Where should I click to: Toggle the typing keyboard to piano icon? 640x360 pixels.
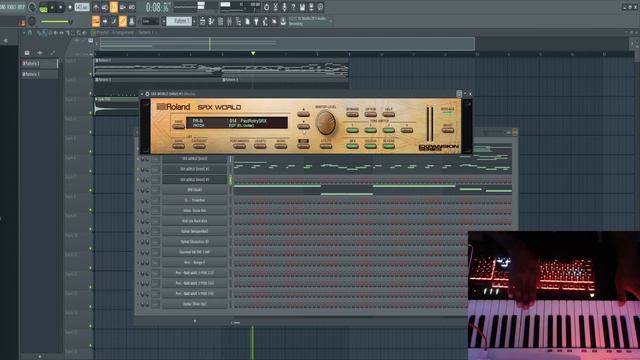tap(96, 21)
